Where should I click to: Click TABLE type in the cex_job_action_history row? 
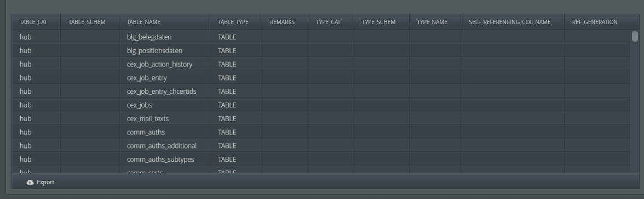[x=227, y=64]
